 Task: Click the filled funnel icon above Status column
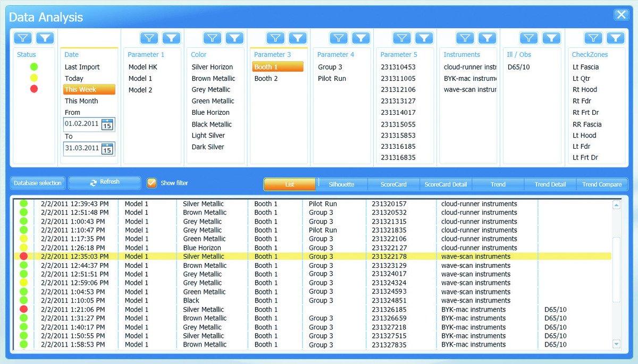[x=45, y=38]
